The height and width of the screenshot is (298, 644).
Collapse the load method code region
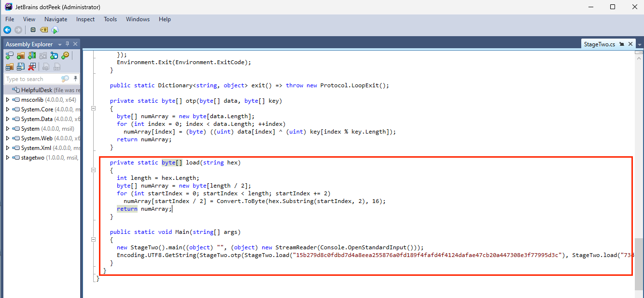click(x=93, y=170)
